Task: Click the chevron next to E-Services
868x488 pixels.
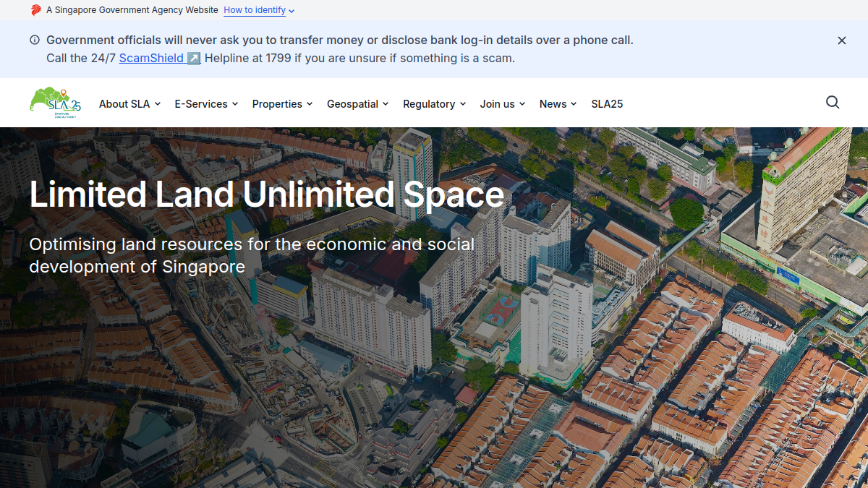Action: tap(234, 104)
